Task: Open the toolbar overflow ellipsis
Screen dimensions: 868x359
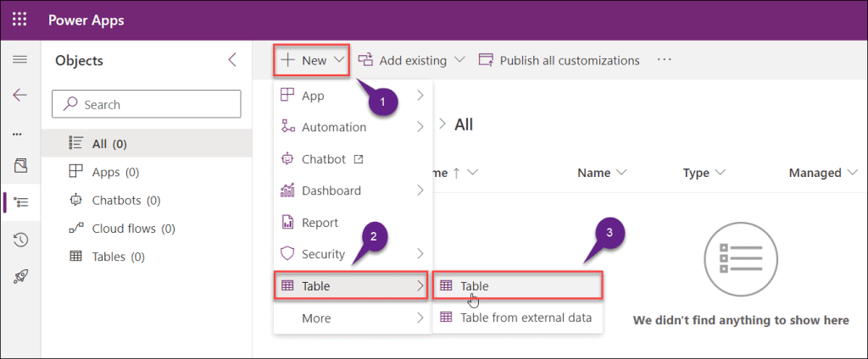Action: click(665, 60)
